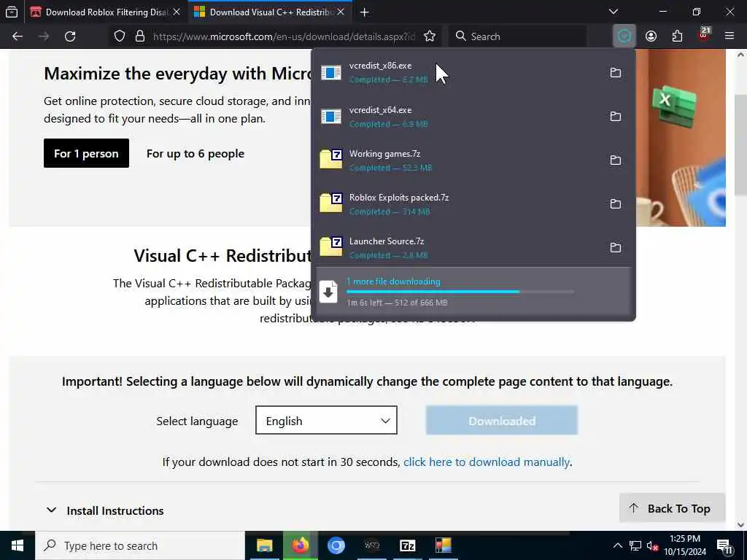Show Roblox Exploits packed.7z in folder
Image resolution: width=747 pixels, height=560 pixels.
pyautogui.click(x=616, y=204)
